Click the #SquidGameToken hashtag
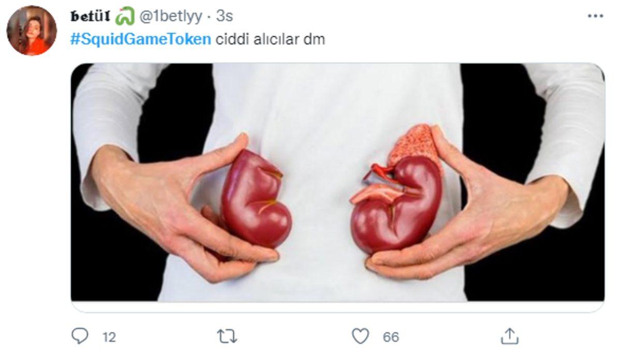621x364 pixels. pos(141,39)
